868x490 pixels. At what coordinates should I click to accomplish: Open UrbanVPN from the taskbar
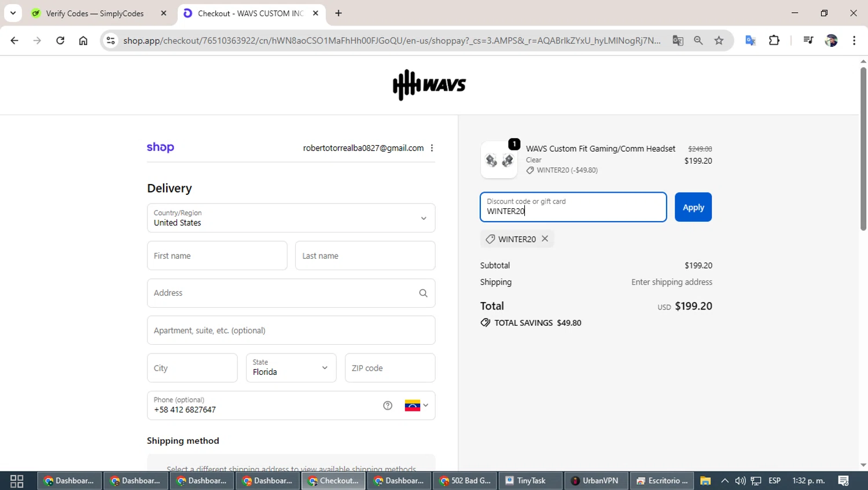(x=597, y=481)
